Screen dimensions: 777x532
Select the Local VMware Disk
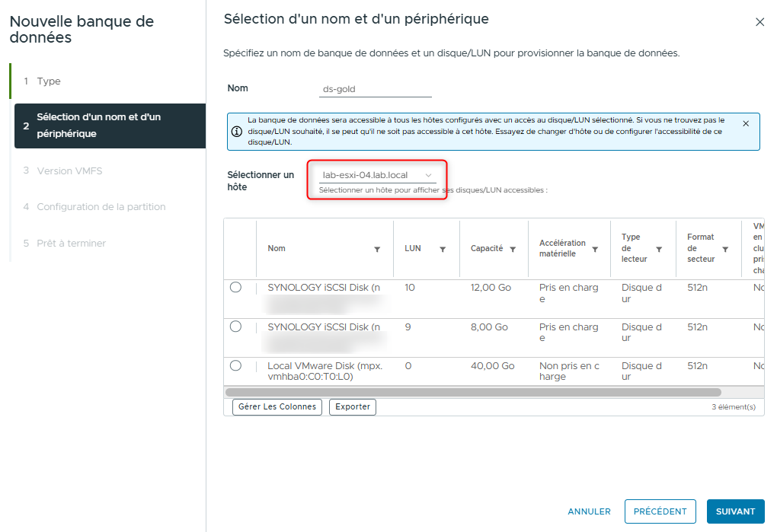click(235, 365)
